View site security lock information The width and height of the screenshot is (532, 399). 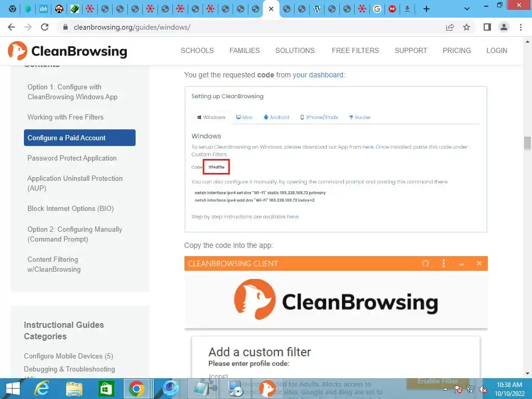65,27
